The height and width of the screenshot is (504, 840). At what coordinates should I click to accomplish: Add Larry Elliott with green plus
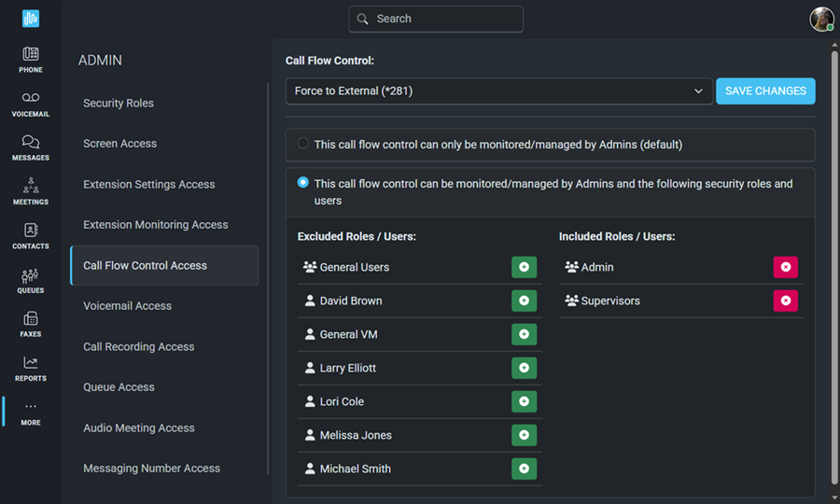point(524,368)
